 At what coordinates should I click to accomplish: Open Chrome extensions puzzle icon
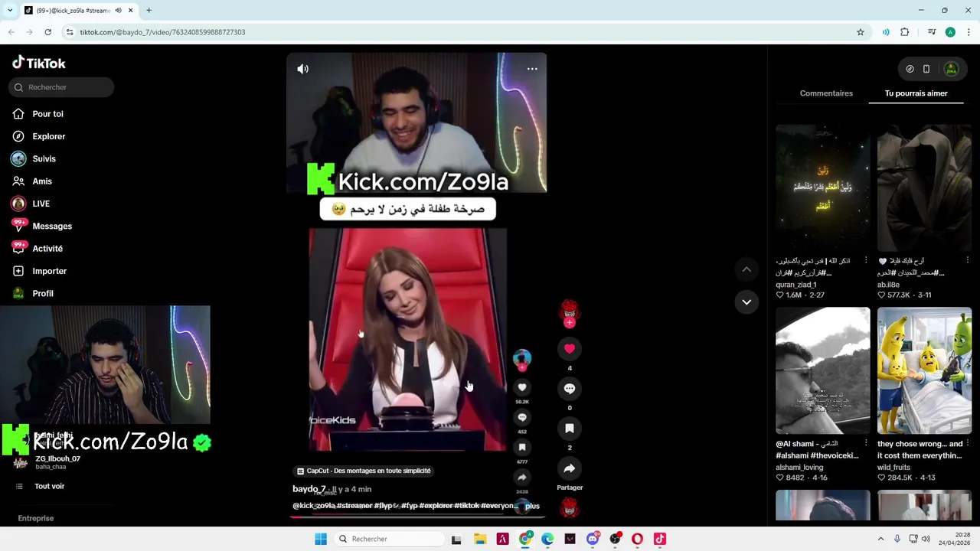coord(905,32)
